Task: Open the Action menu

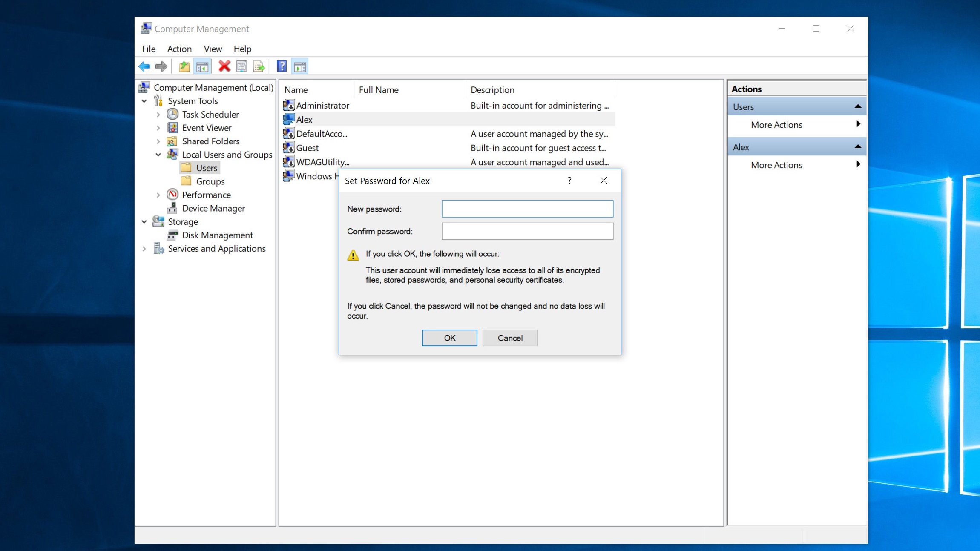Action: (179, 49)
